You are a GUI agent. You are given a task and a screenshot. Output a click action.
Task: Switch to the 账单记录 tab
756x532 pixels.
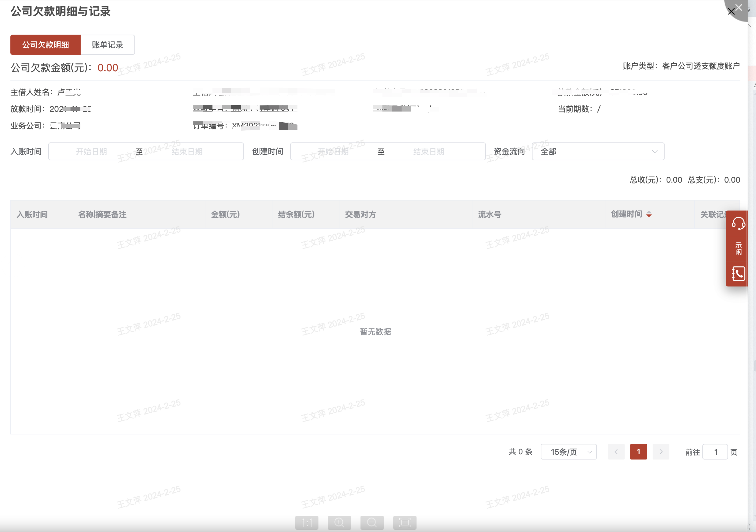(x=107, y=45)
